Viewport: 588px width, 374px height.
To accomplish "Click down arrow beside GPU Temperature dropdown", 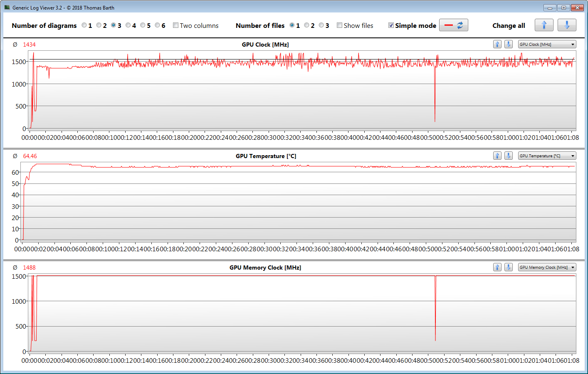I will pos(508,156).
